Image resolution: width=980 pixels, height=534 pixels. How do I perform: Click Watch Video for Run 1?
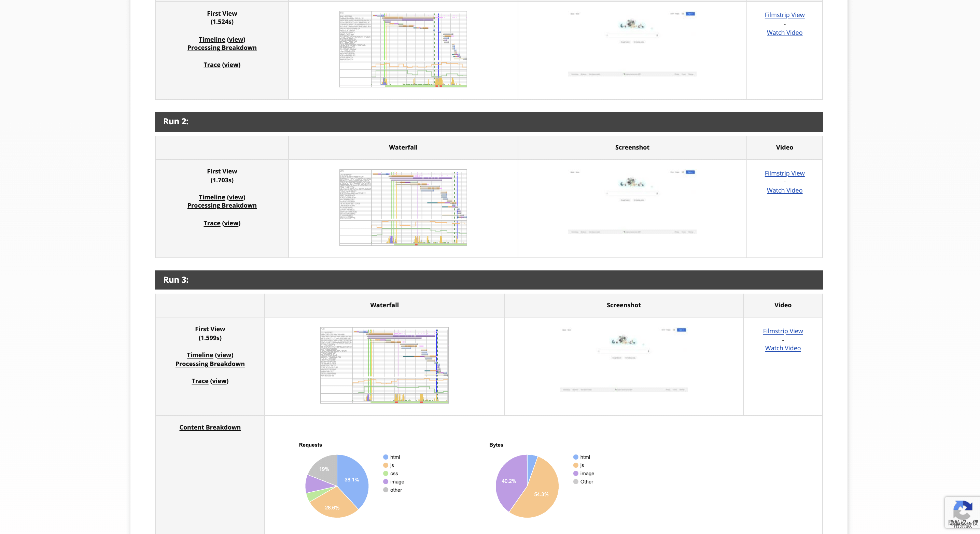[x=784, y=33]
